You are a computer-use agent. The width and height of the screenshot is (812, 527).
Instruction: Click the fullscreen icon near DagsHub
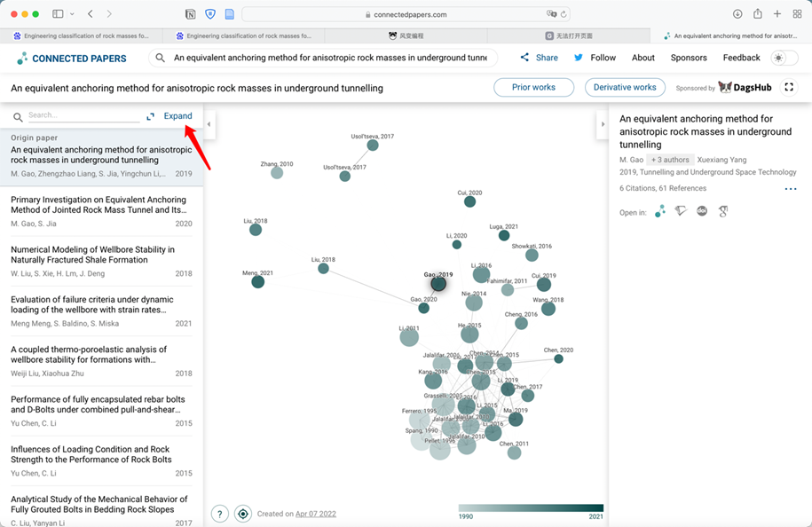tap(789, 87)
